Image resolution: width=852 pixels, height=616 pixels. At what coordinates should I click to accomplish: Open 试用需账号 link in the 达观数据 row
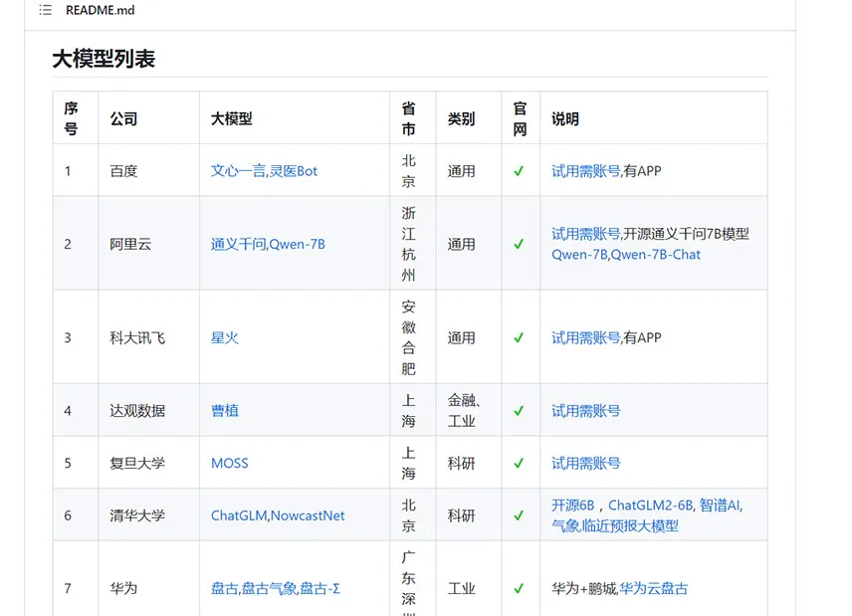pos(585,411)
